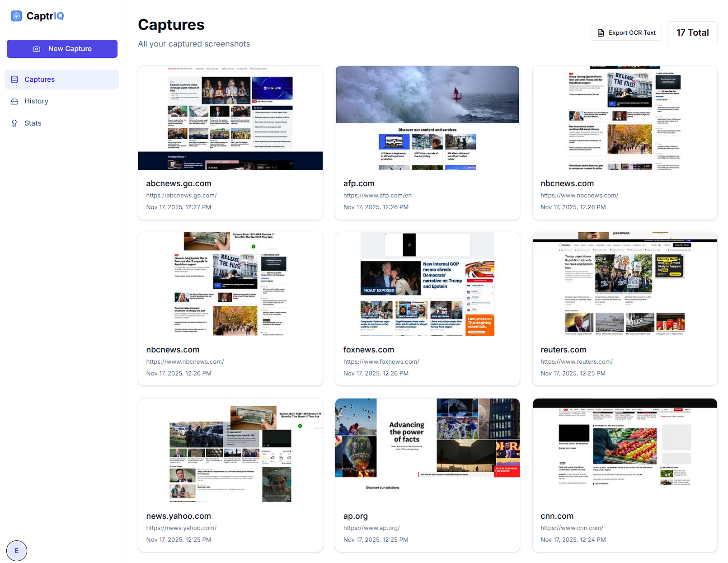This screenshot has width=728, height=563.
Task: Switch to the Stats section
Action: point(33,123)
